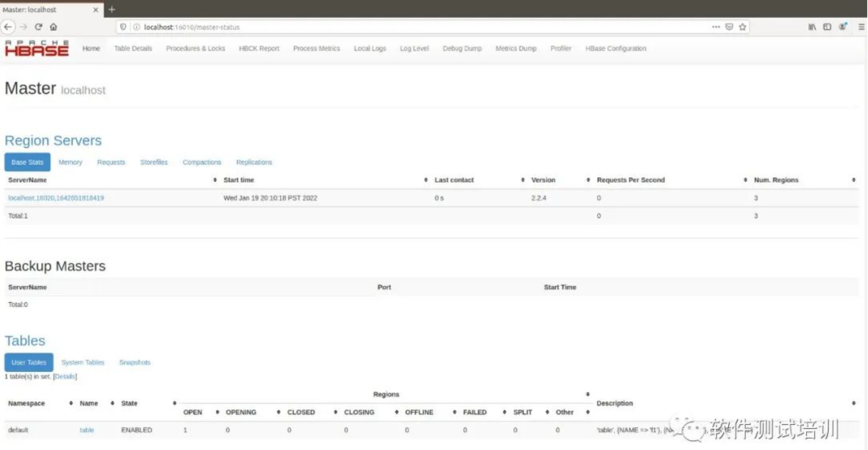Click the Apache HBase logo
Viewport: 868px width, 450px height.
(37, 48)
